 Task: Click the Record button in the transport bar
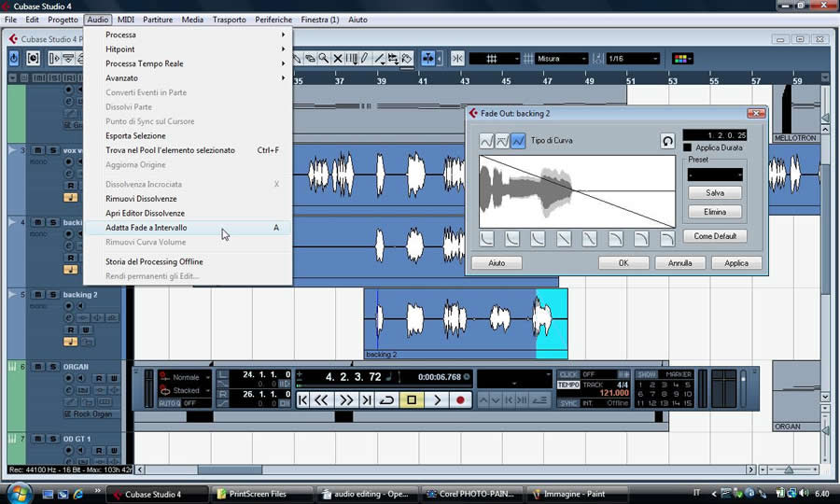pyautogui.click(x=460, y=400)
